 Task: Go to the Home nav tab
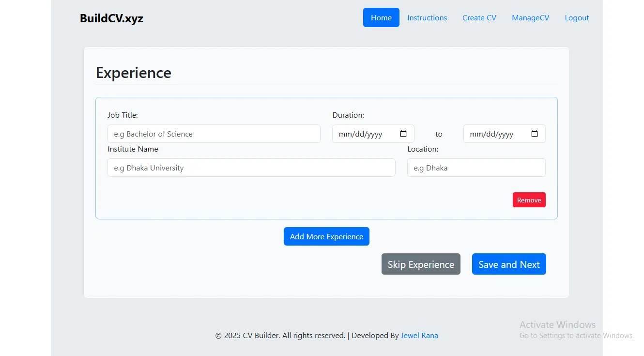381,18
